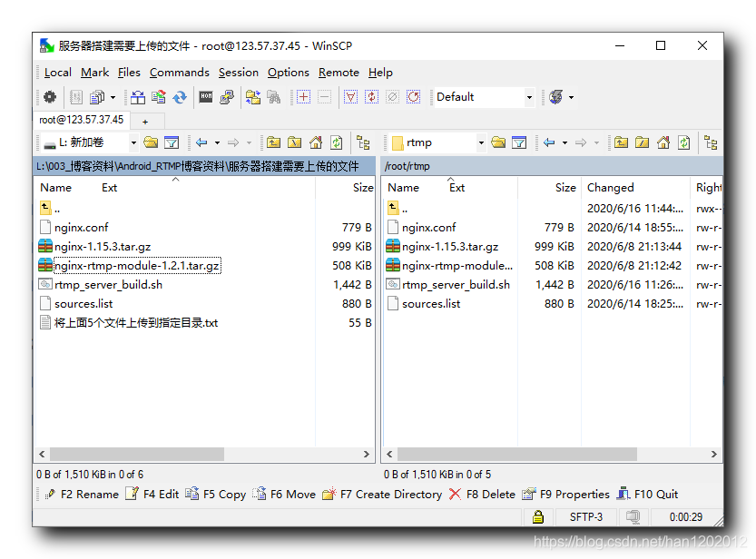Open the Options menu
The image size is (756, 559).
289,73
